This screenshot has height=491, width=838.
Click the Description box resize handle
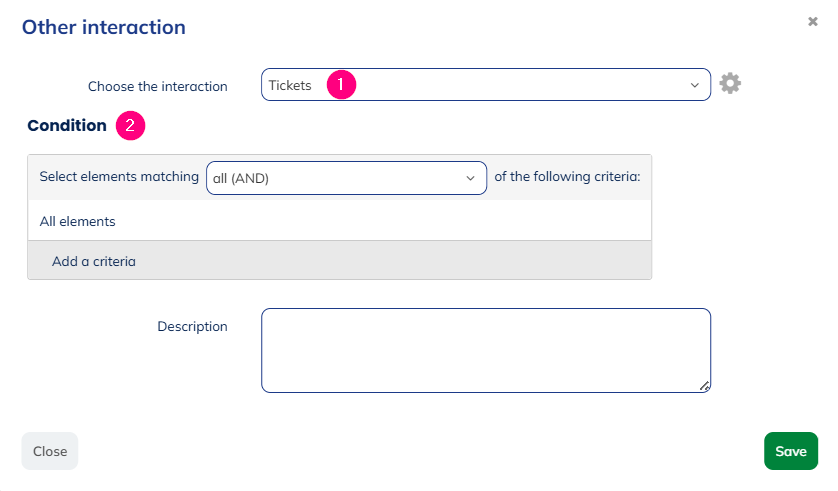coord(704,386)
